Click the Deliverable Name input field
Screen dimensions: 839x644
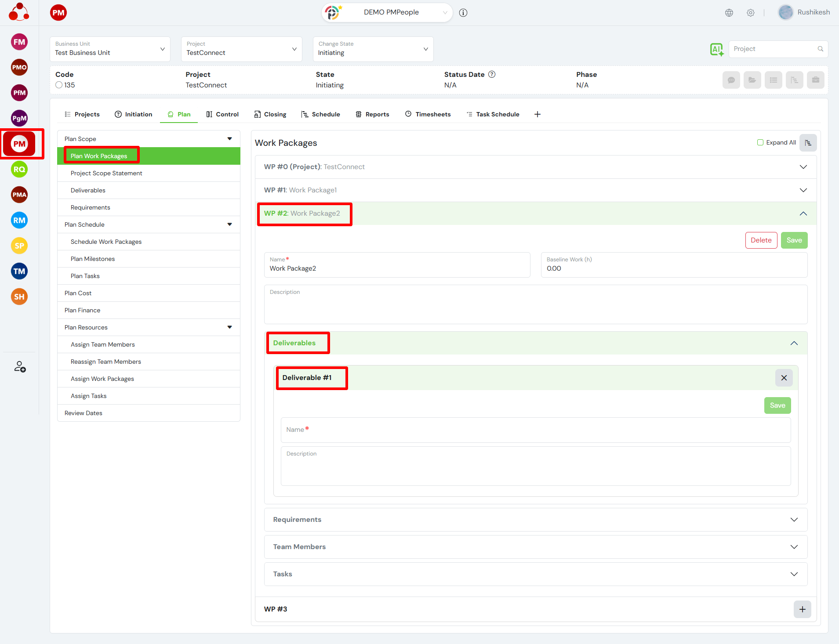click(535, 430)
